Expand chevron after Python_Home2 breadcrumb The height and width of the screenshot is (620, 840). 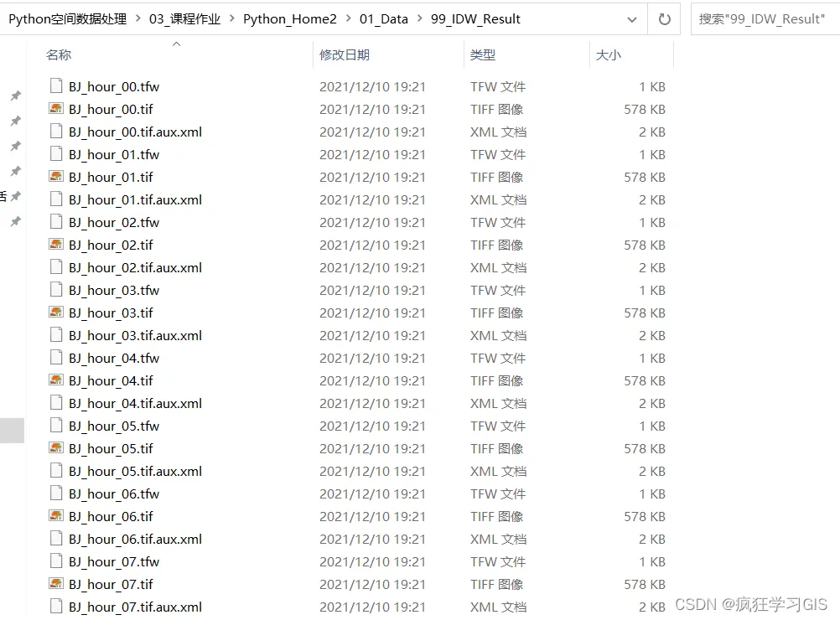pos(348,18)
